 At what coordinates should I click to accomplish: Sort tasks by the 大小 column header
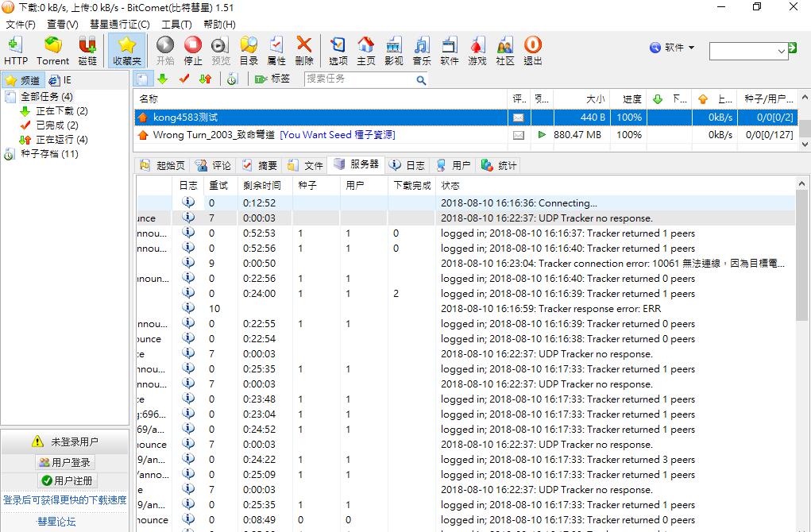coord(582,98)
